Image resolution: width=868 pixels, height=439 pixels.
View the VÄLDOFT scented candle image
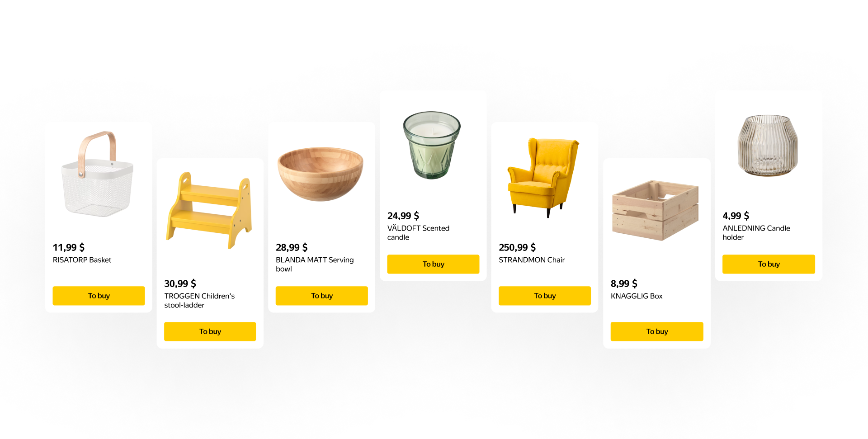pyautogui.click(x=432, y=145)
